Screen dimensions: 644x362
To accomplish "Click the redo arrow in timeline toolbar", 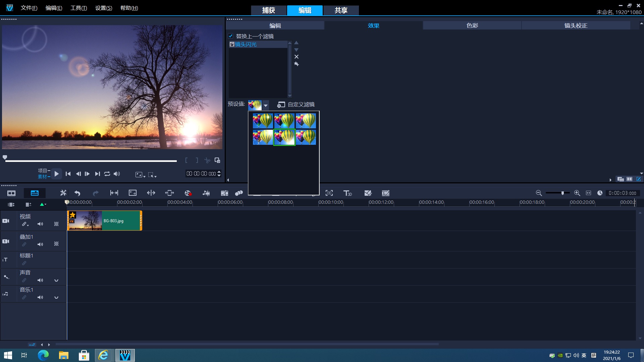I will [96, 193].
